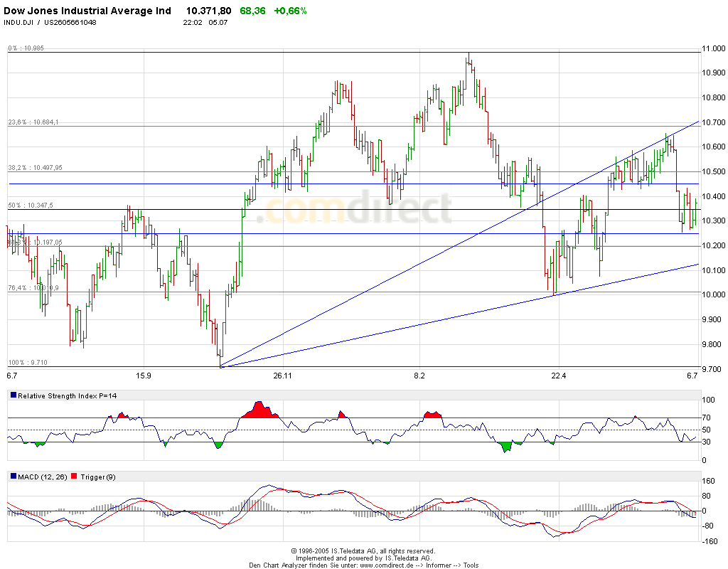Click the 100% : 9.710 Fibonacci label
Viewport: 728px width, 569px height.
pos(28,362)
